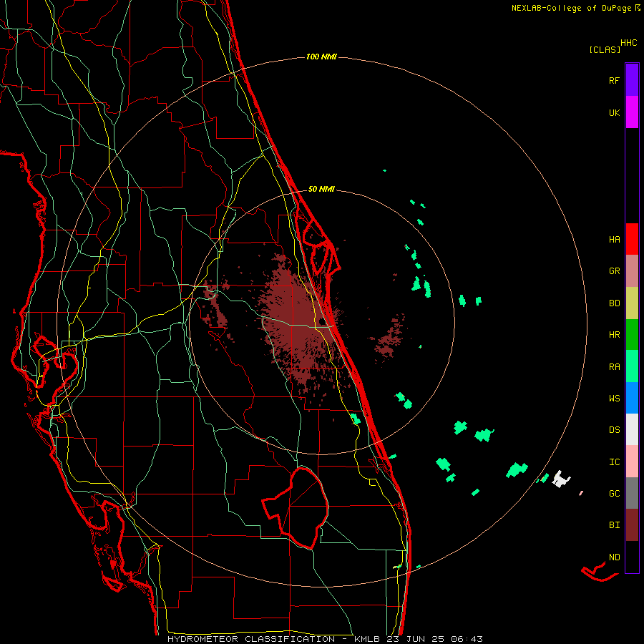Click the 'ND' legend label
Viewport: 644px width, 644px height.
click(x=615, y=557)
